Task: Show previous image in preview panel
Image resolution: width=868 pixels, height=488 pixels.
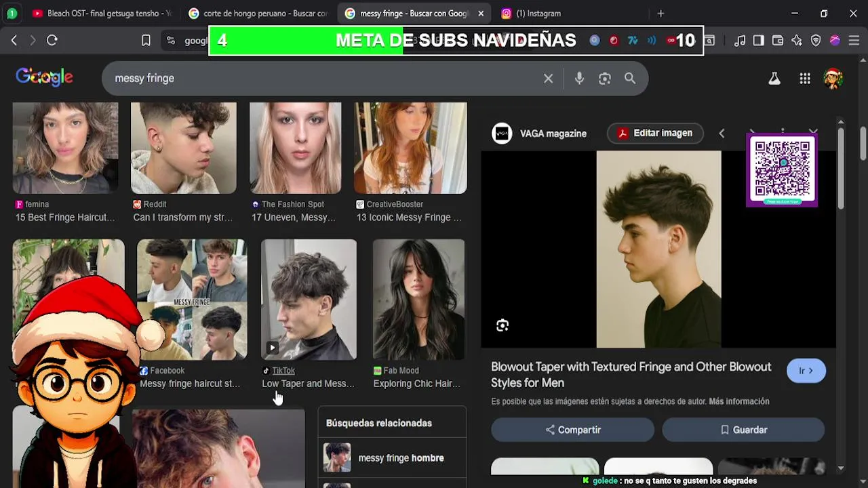Action: point(722,134)
